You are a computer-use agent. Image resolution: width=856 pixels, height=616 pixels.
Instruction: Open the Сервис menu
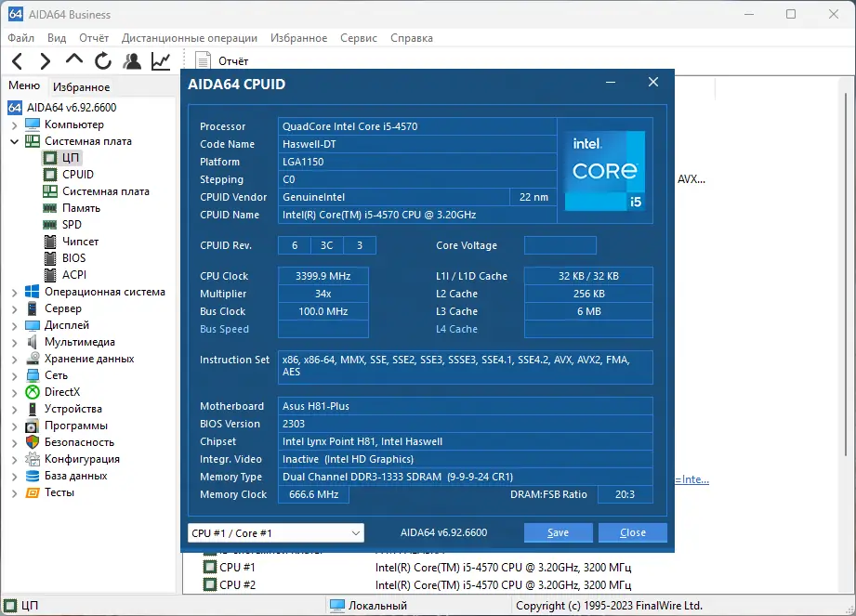pyautogui.click(x=359, y=38)
